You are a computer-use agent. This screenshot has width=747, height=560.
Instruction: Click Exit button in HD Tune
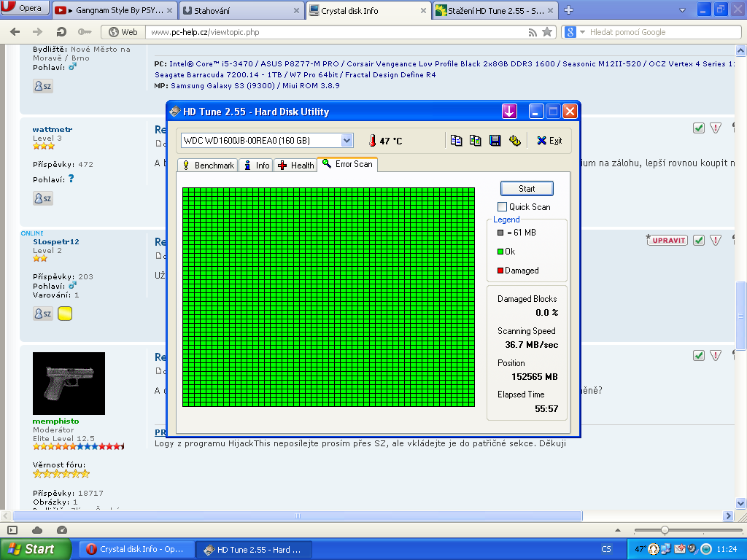[549, 141]
